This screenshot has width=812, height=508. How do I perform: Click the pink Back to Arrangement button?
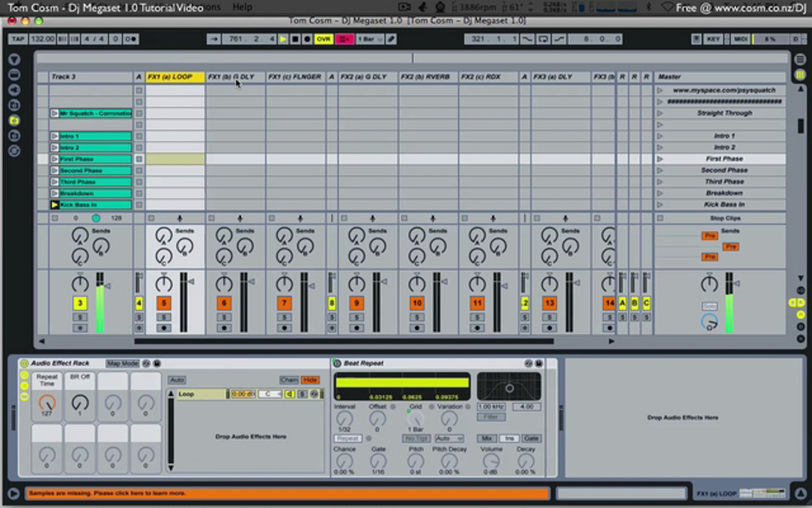coord(344,39)
